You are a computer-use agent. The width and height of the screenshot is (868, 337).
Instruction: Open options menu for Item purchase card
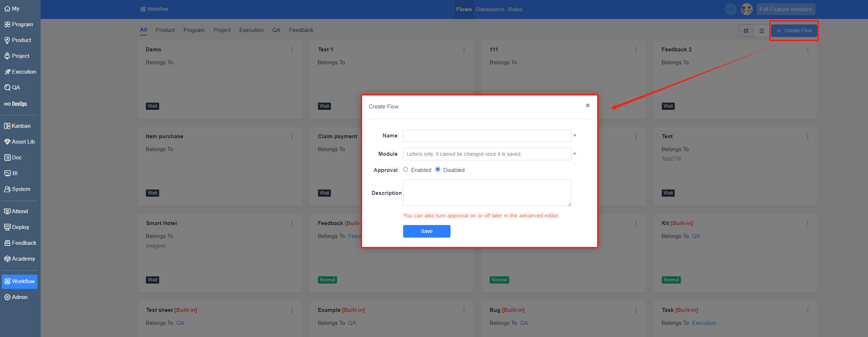292,137
